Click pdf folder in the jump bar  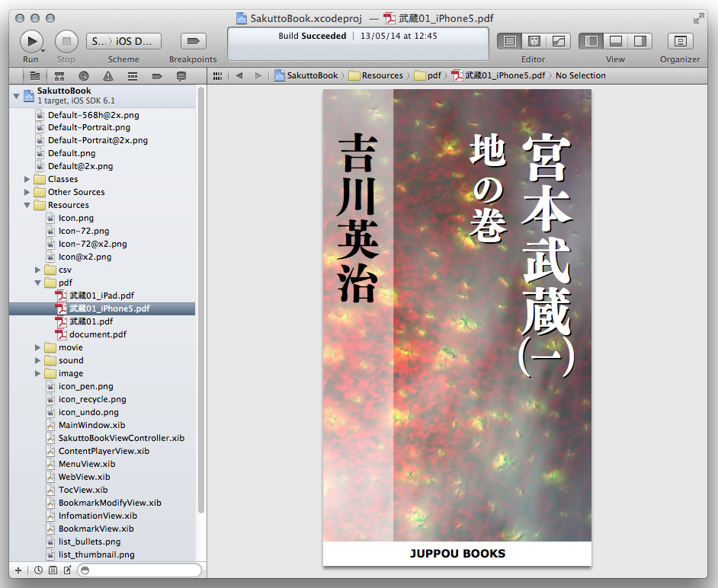click(x=428, y=75)
